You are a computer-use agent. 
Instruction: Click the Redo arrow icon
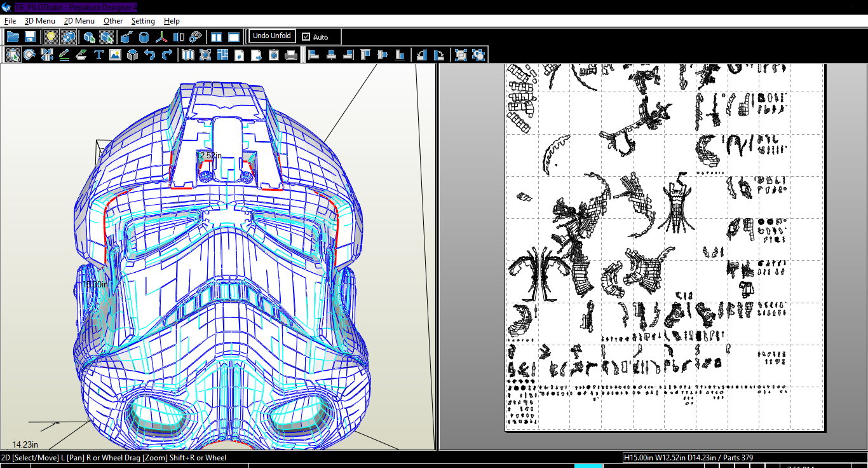[166, 55]
